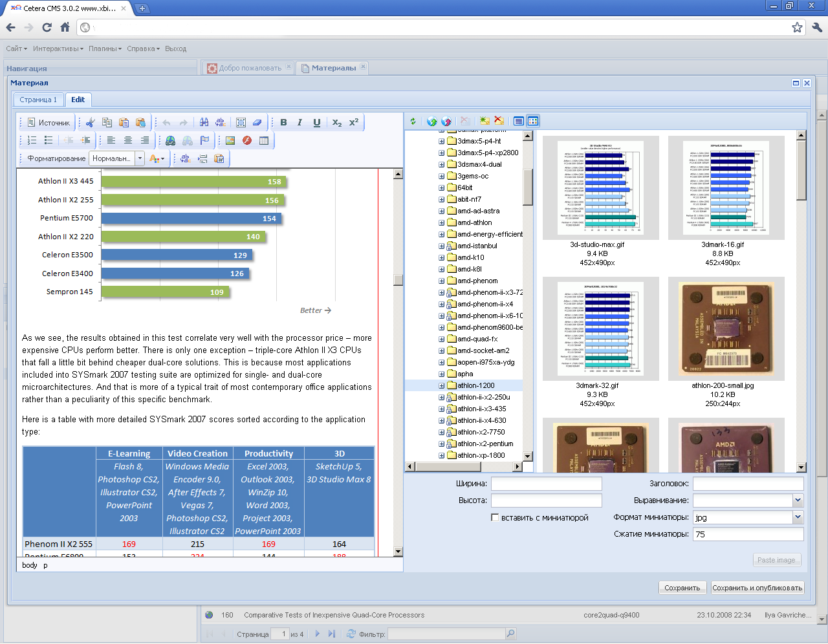Switch to the Страница 1 tab
Viewport: 828px width, 644px height.
[38, 100]
